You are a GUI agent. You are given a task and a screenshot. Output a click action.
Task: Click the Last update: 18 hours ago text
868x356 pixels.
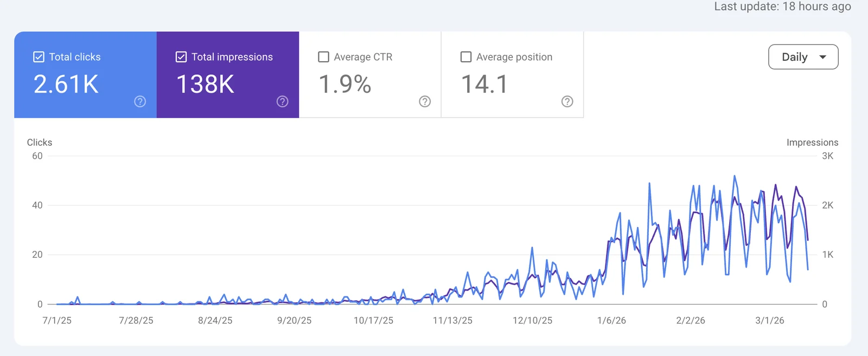pyautogui.click(x=782, y=7)
